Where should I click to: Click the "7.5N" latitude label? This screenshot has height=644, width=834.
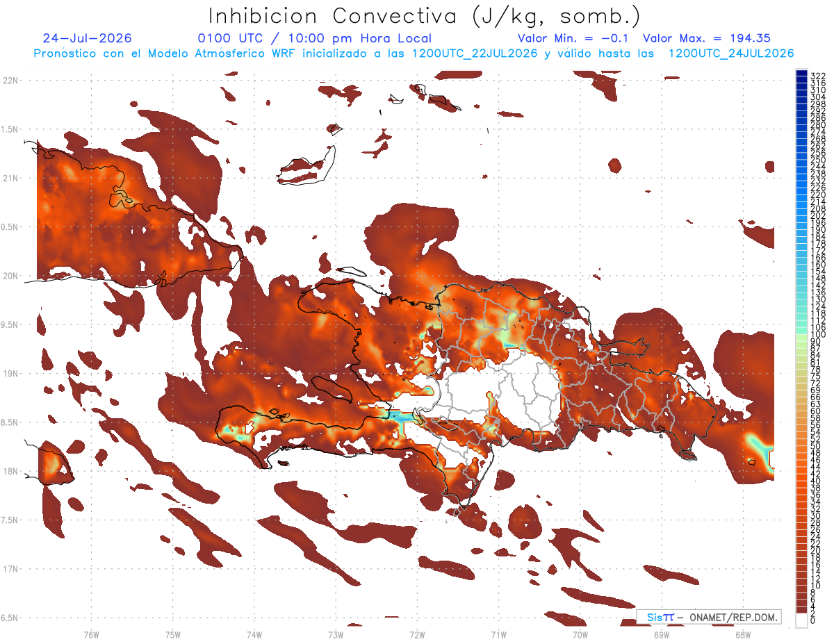(x=9, y=520)
